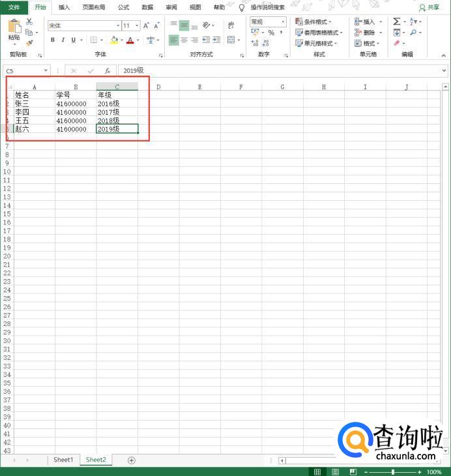The image size is (451, 476).
Task: Click the Insert Function fx icon
Action: pos(108,70)
